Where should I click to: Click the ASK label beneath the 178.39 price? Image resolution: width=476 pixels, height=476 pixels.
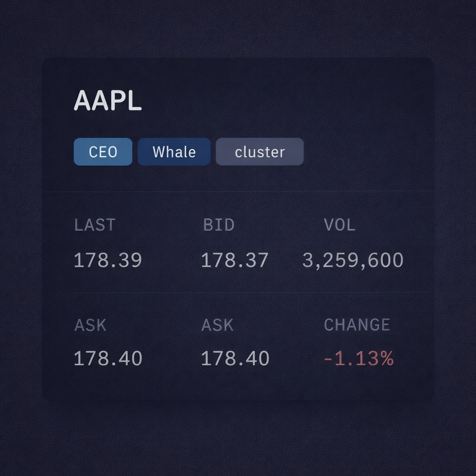coord(90,325)
